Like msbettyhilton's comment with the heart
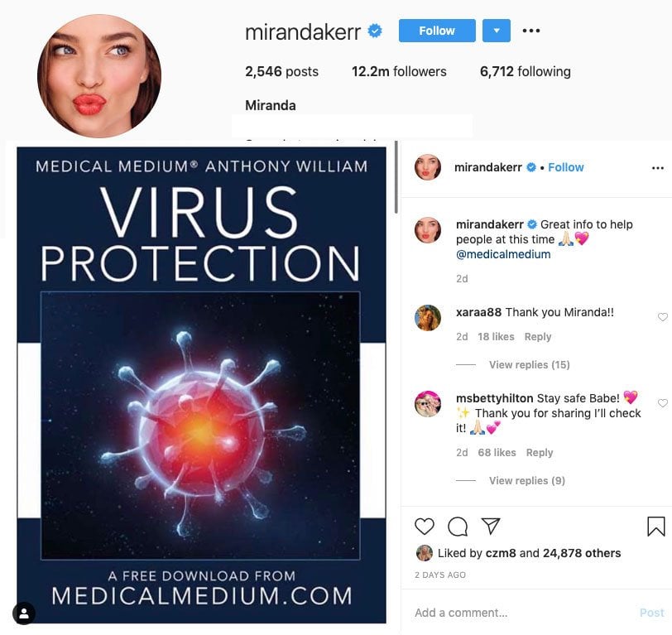 (x=663, y=402)
